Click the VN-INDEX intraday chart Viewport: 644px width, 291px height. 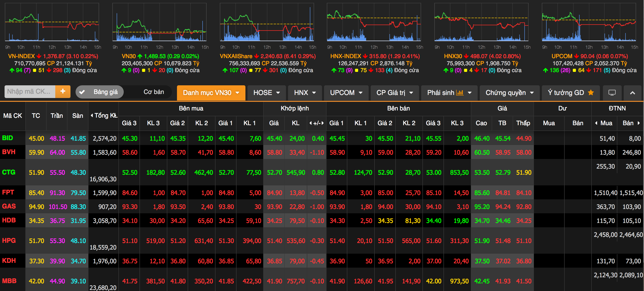52,22
